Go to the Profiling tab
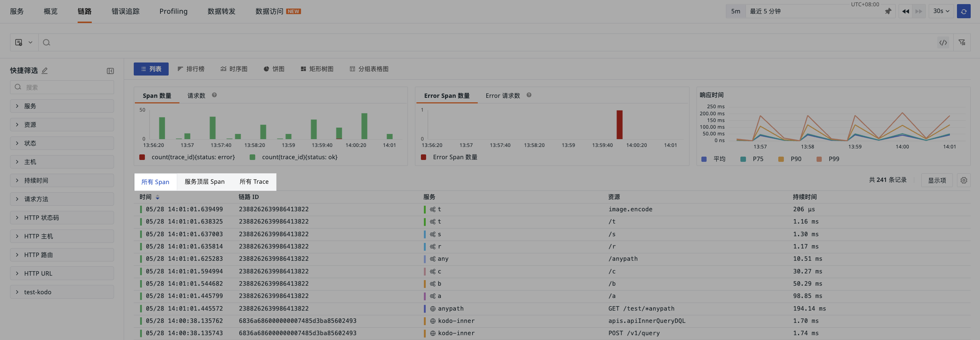The image size is (980, 340). click(173, 12)
